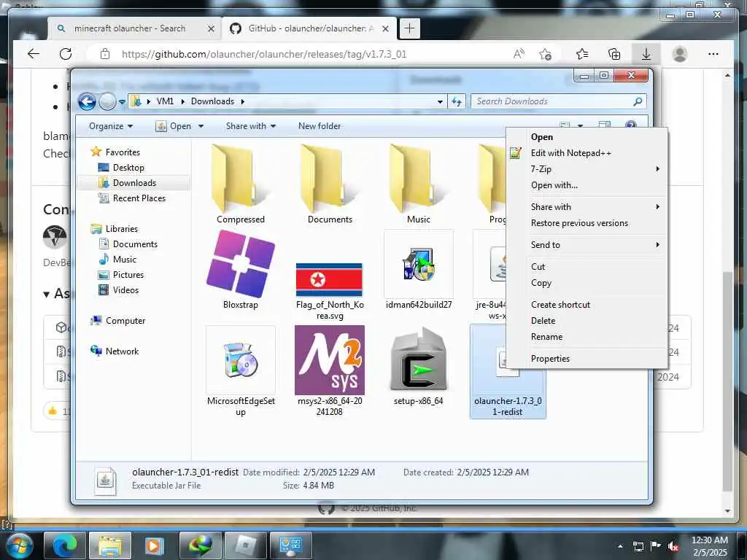Screen dimensions: 747x560
Task: Open Edge settings and more menu
Action: coord(713,54)
